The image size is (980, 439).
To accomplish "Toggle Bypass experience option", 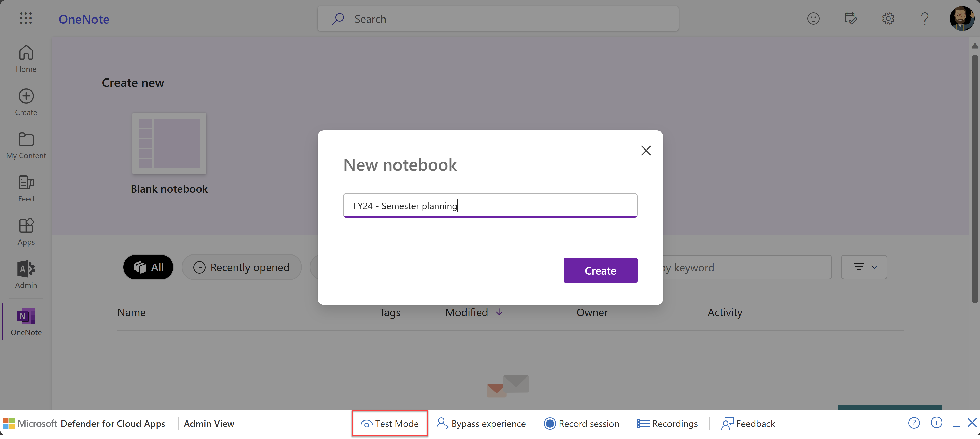I will coord(481,423).
